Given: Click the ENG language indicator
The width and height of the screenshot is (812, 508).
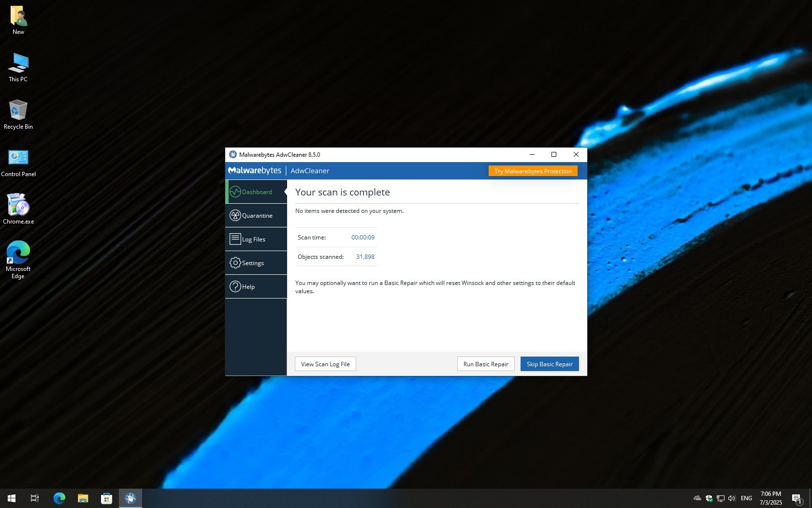Looking at the screenshot, I should (x=746, y=498).
